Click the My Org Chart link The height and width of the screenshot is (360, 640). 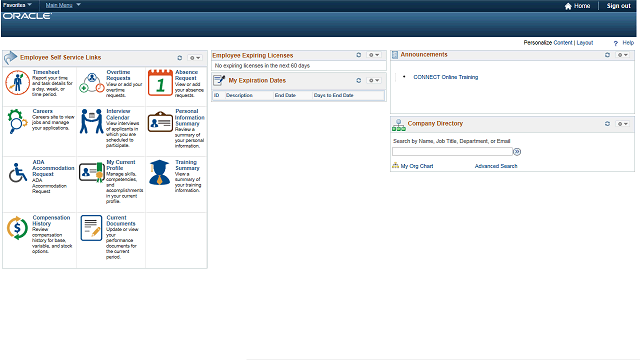tap(417, 166)
